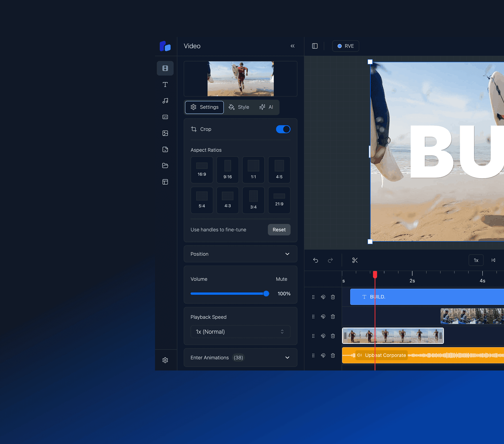
Task: Switch to the AI tab
Action: 266,107
